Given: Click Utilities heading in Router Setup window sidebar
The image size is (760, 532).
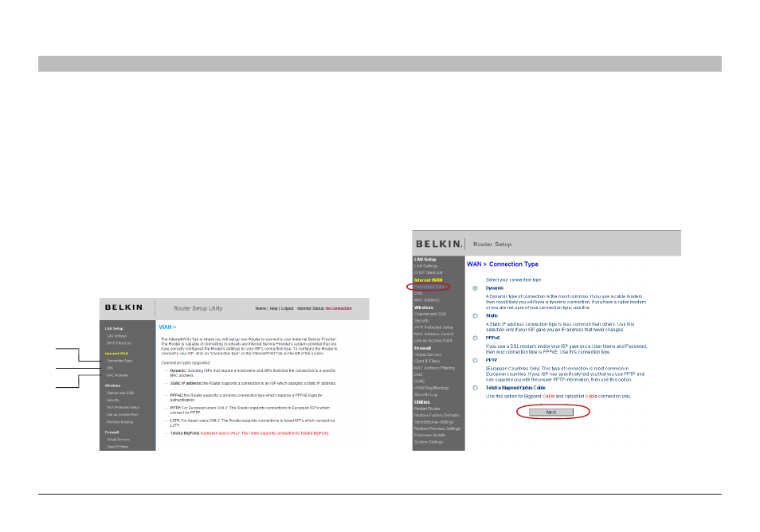Looking at the screenshot, I should point(421,402).
